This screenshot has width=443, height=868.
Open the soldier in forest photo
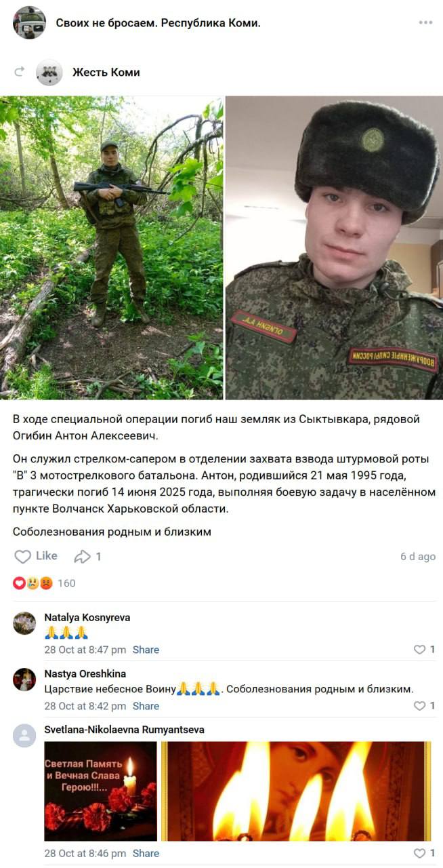coord(111,248)
